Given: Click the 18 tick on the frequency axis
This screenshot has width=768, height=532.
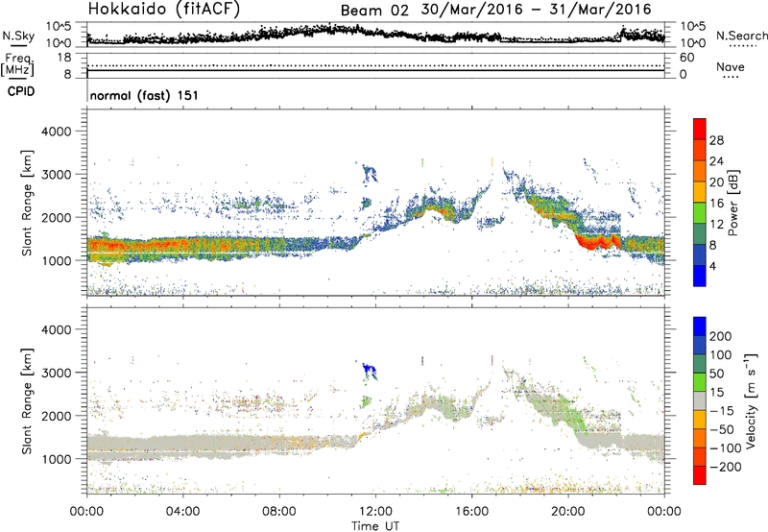Looking at the screenshot, I should tap(64, 58).
